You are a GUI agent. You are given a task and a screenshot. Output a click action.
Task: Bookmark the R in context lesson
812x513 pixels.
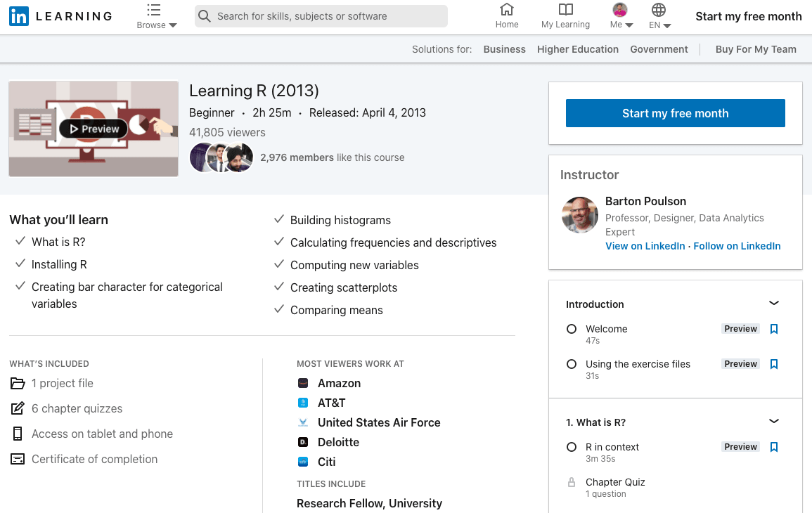tap(773, 447)
